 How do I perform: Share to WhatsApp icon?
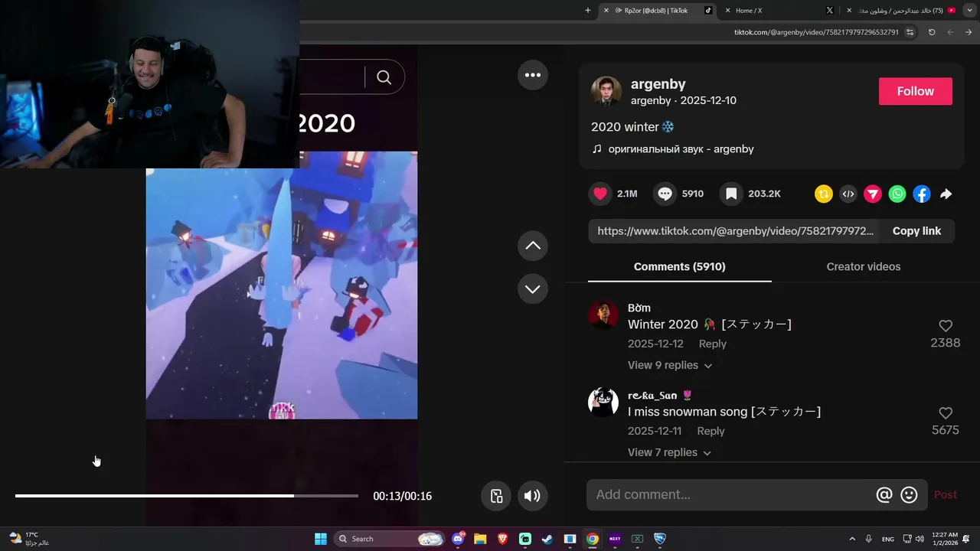[897, 194]
